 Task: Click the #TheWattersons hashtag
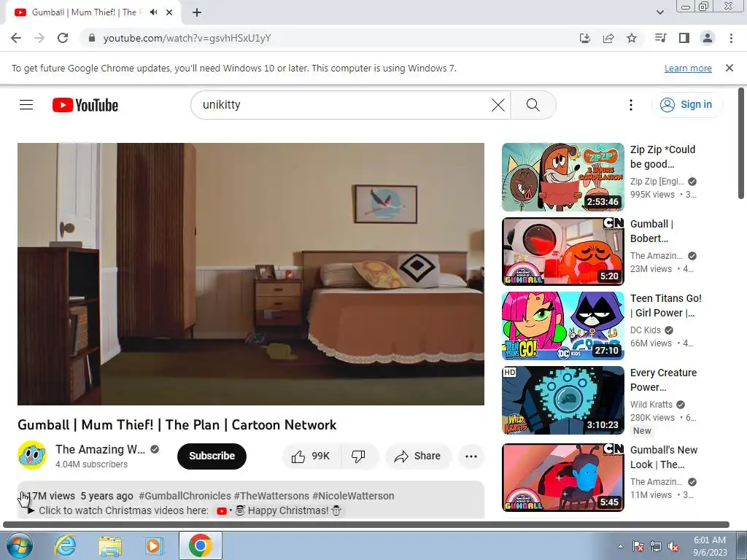tap(271, 496)
